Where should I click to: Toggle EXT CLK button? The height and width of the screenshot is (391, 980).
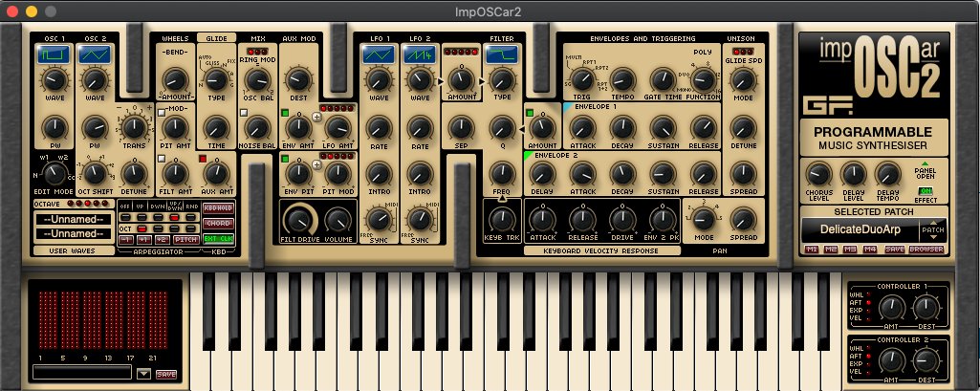[x=217, y=239]
